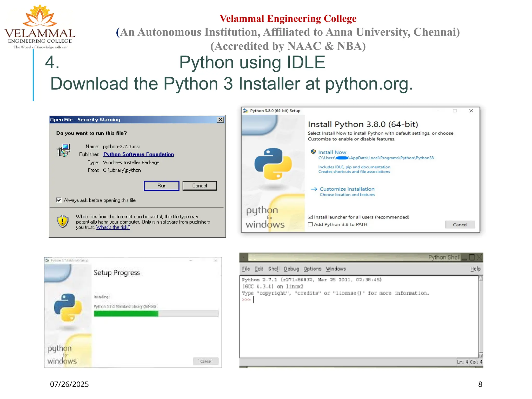Click the Python logo in the 3.8.0 setup
The image size is (532, 399).
pos(273,164)
